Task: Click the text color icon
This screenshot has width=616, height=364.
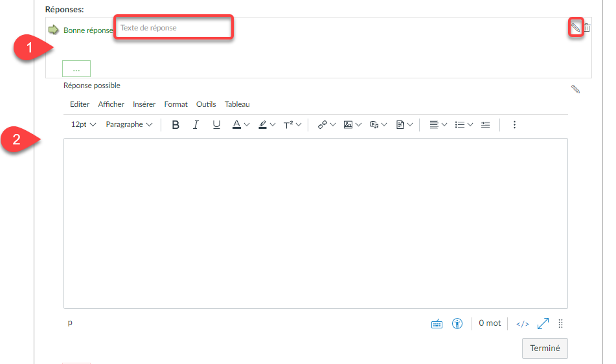Action: pos(236,124)
